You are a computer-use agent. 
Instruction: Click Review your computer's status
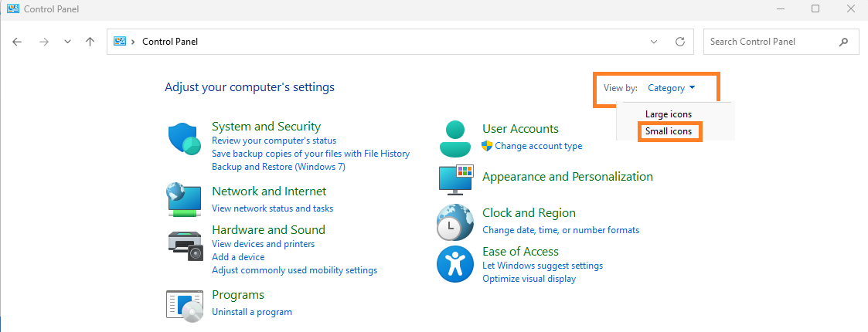click(x=274, y=141)
